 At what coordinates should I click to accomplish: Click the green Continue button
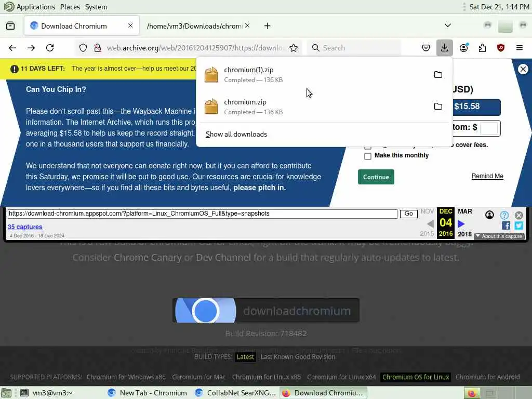(376, 177)
